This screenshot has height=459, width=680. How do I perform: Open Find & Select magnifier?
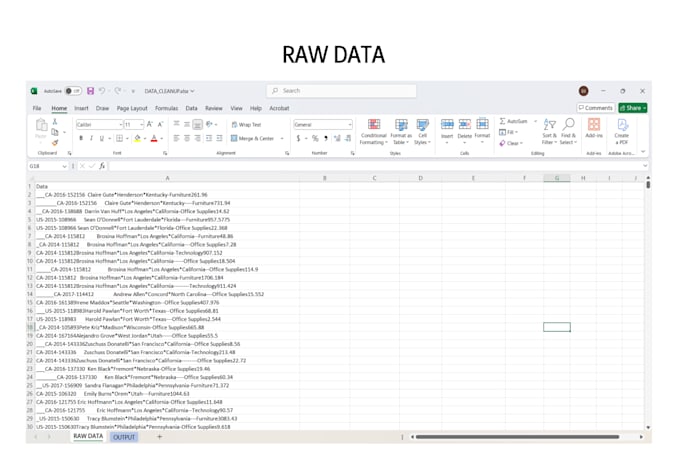[x=568, y=131]
